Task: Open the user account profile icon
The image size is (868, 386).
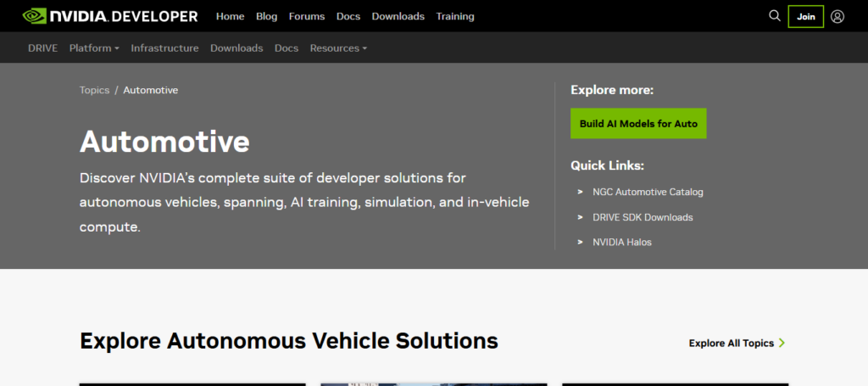Action: (x=837, y=16)
